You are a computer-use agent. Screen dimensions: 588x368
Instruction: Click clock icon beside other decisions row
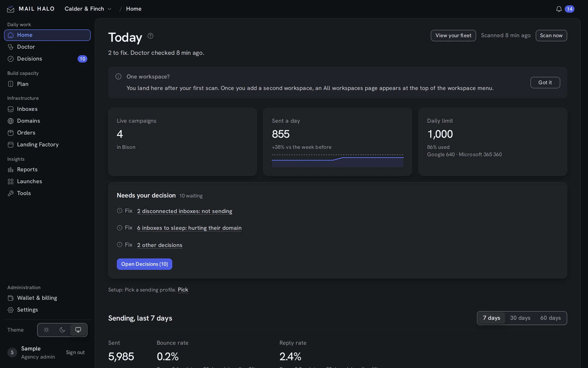coord(120,245)
